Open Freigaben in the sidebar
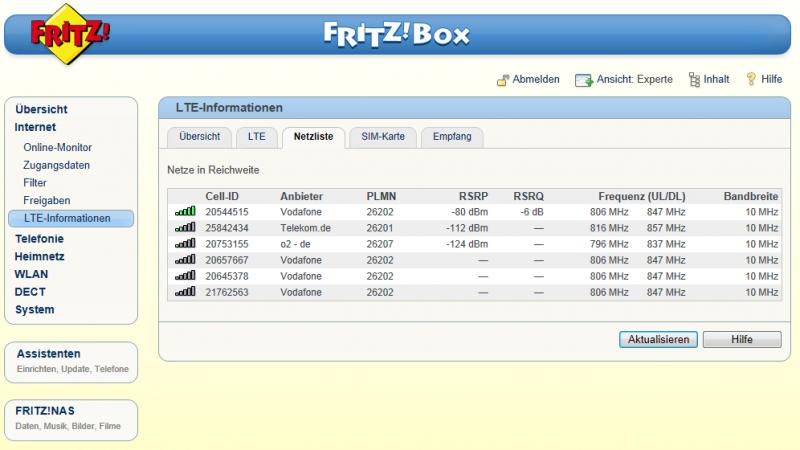This screenshot has height=450, width=800. [x=46, y=201]
